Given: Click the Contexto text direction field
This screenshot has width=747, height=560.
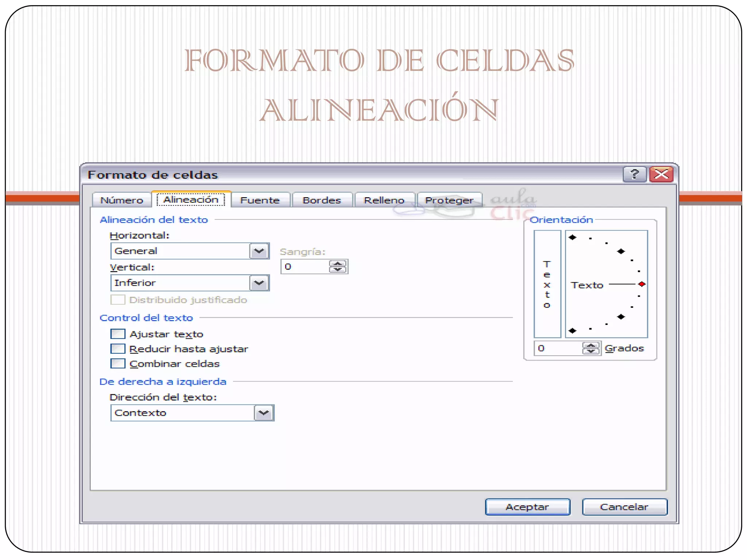Looking at the screenshot, I should [192, 413].
